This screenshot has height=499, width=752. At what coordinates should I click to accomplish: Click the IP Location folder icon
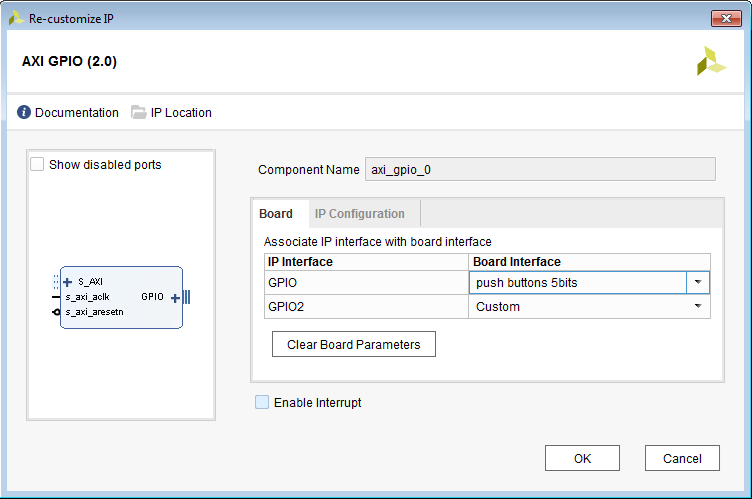(x=139, y=113)
